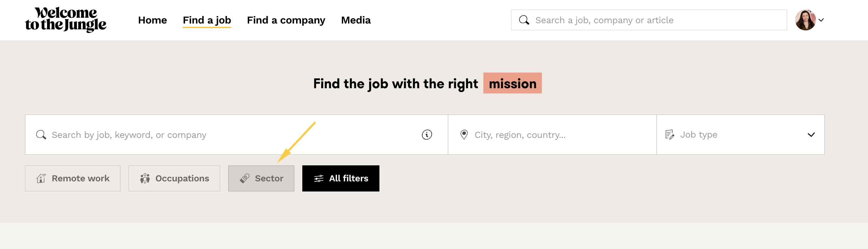
Task: Click the magnifier icon in job search field
Action: coord(41,135)
